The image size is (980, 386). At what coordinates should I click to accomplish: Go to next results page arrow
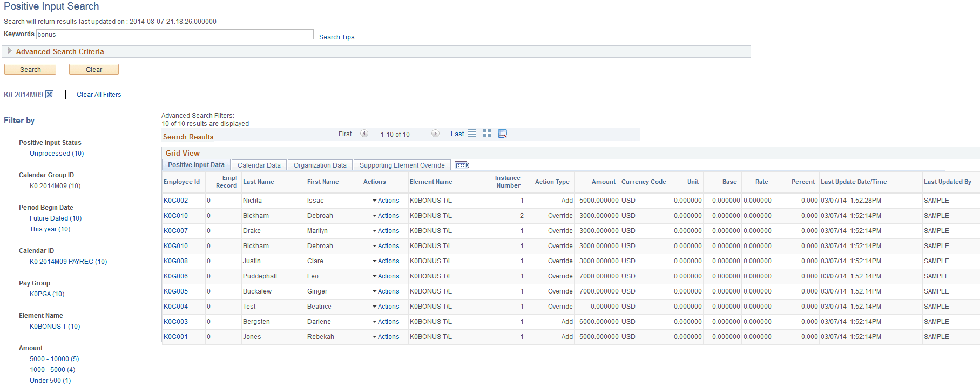435,134
